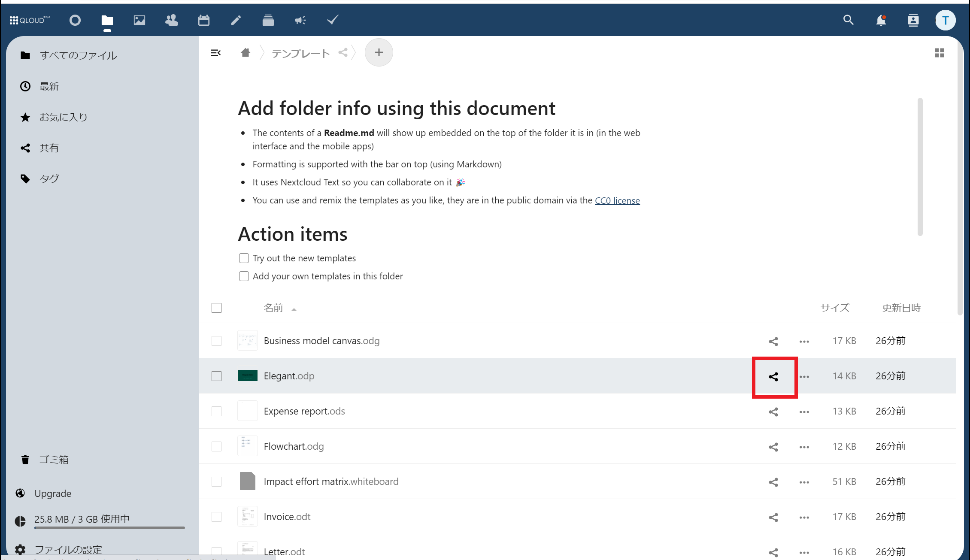Open more actions menu for Expense report.ods

804,412
